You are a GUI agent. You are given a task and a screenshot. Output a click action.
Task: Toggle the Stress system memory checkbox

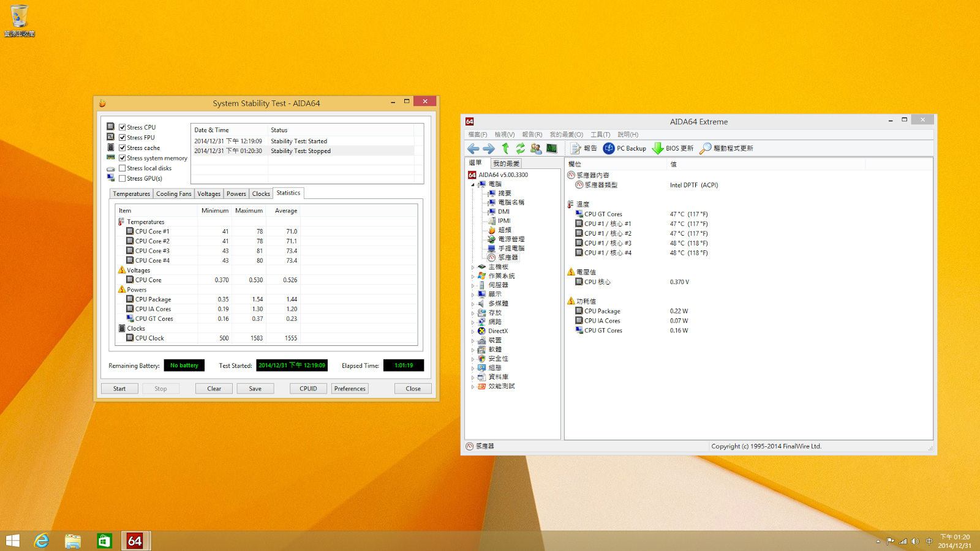click(x=123, y=158)
